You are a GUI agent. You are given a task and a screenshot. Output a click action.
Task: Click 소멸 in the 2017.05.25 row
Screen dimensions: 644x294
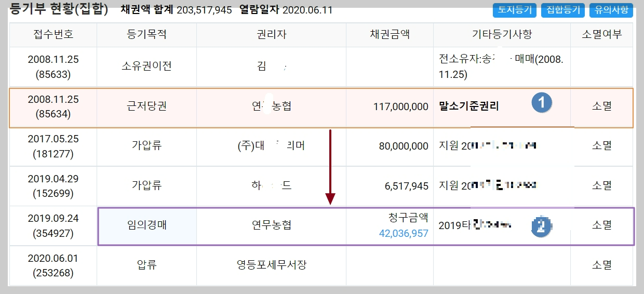[601, 146]
